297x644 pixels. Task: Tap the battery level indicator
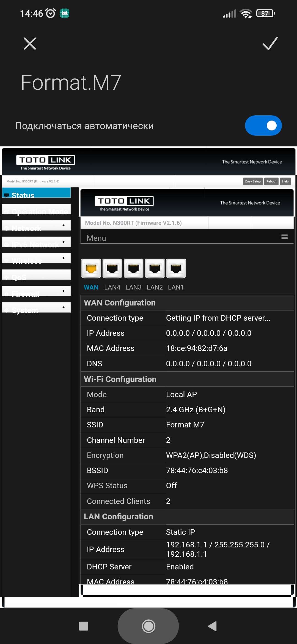[x=265, y=13]
